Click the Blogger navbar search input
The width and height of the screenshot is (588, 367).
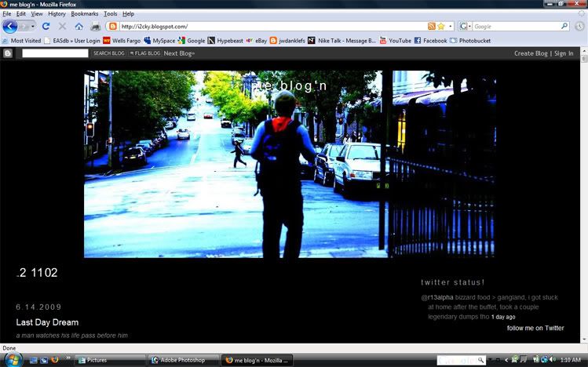tap(55, 53)
